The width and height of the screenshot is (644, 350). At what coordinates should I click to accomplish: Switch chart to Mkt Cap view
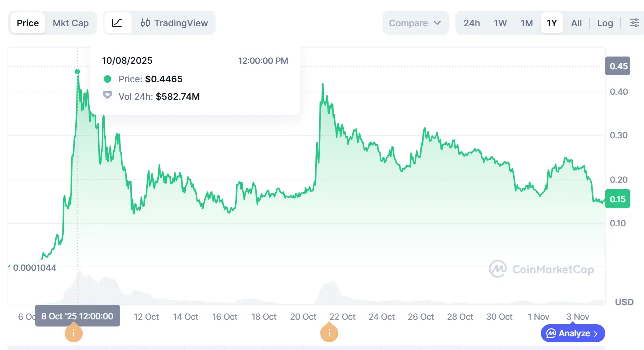71,23
